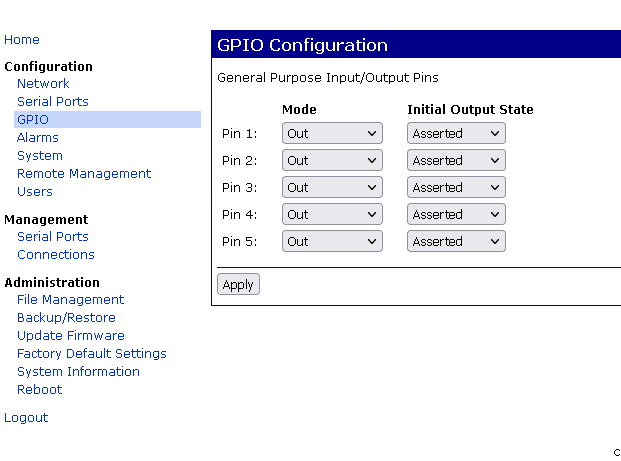Open Connections under Management
Screen dimensions: 621x461
point(55,255)
